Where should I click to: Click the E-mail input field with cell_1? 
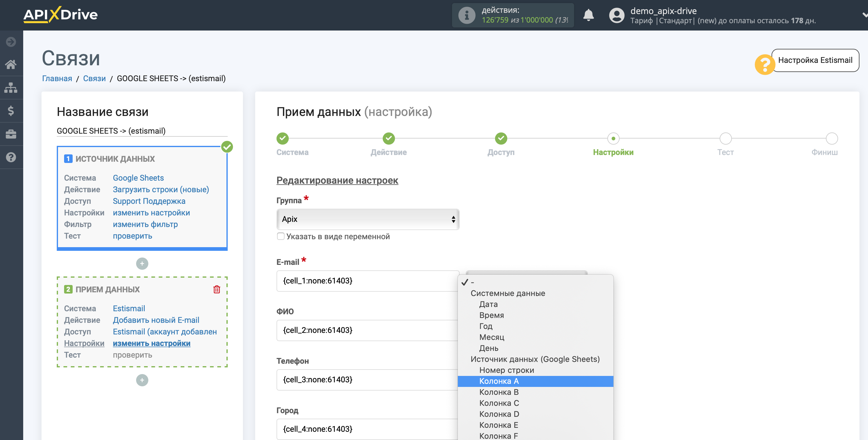367,281
